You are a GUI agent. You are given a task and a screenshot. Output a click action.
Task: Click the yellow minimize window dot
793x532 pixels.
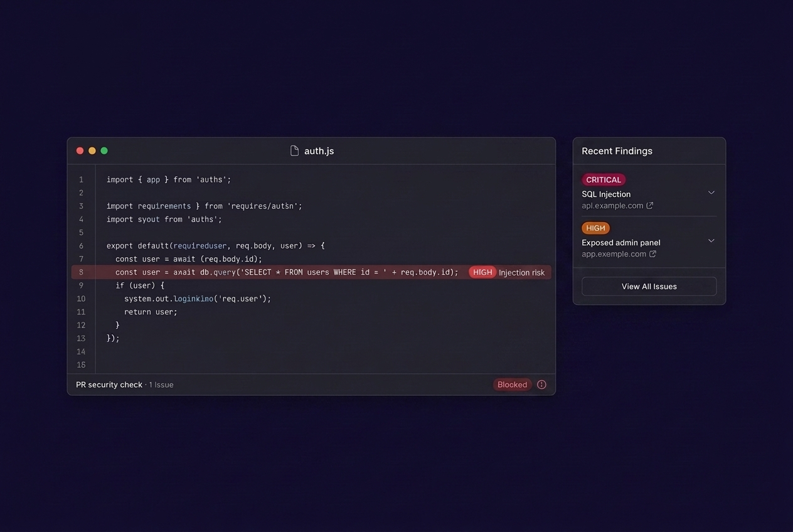(x=92, y=151)
